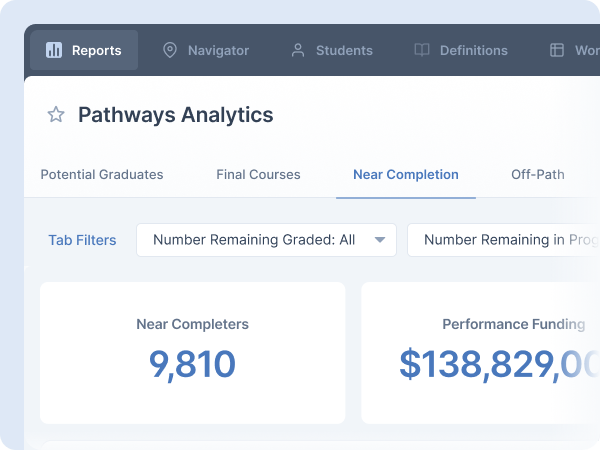Switch to the Potential Graduates tab

point(102,174)
